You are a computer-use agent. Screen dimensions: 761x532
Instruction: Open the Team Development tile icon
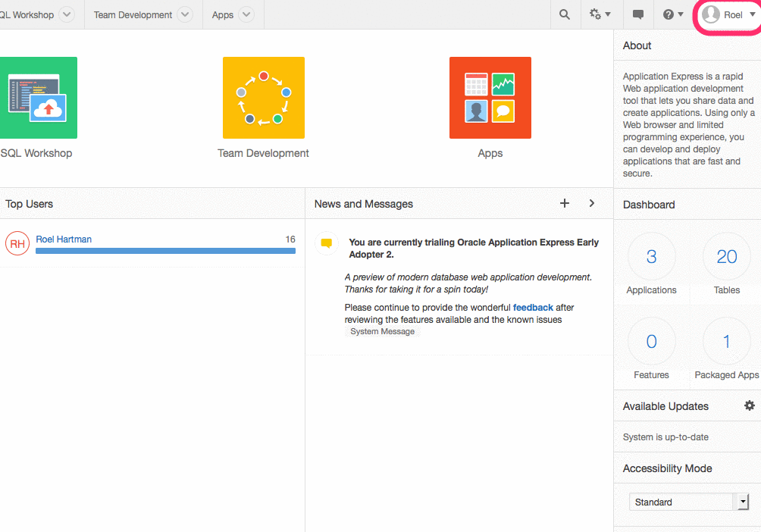tap(264, 98)
